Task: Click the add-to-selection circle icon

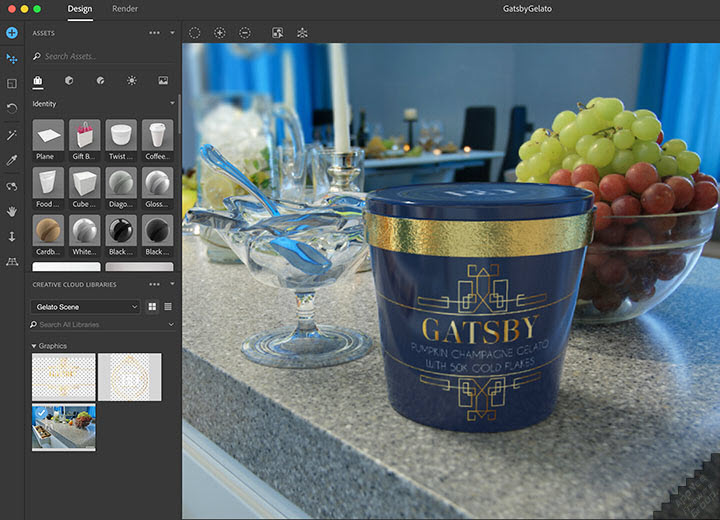Action: click(220, 33)
